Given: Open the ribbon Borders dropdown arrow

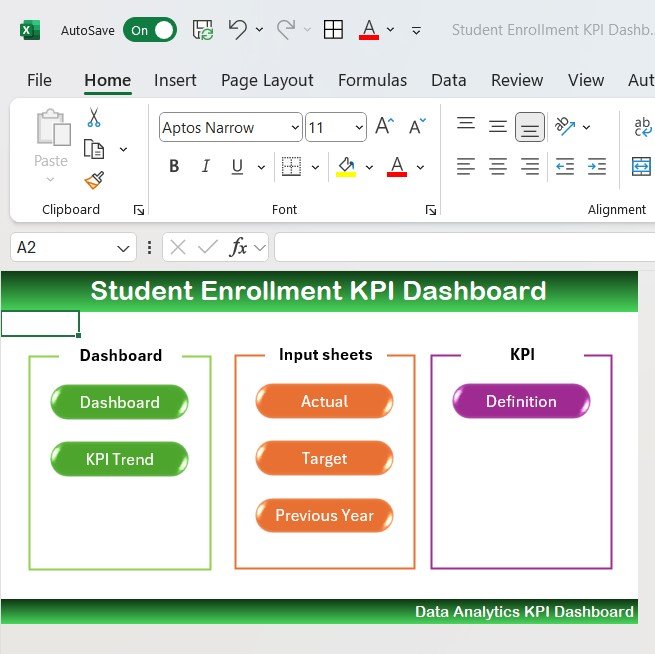Looking at the screenshot, I should pos(315,167).
